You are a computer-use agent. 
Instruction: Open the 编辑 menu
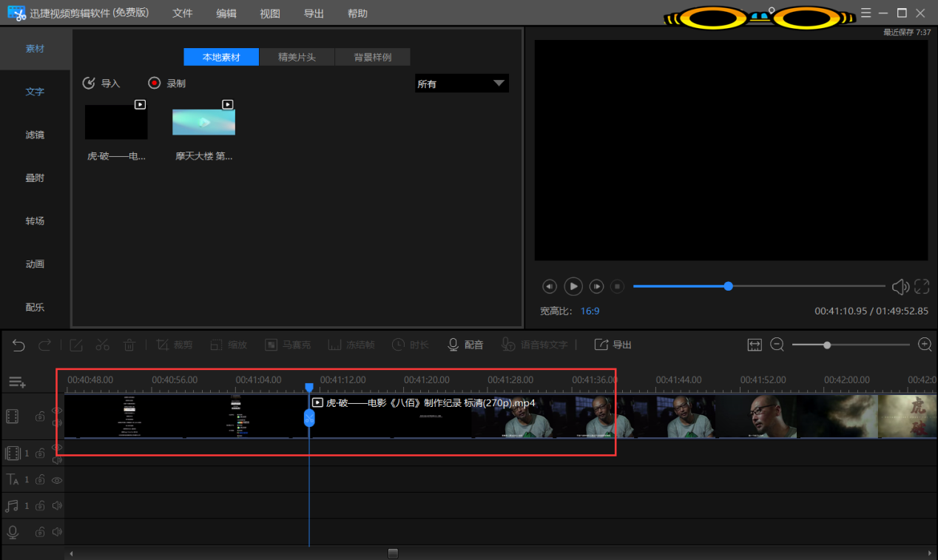tap(226, 13)
